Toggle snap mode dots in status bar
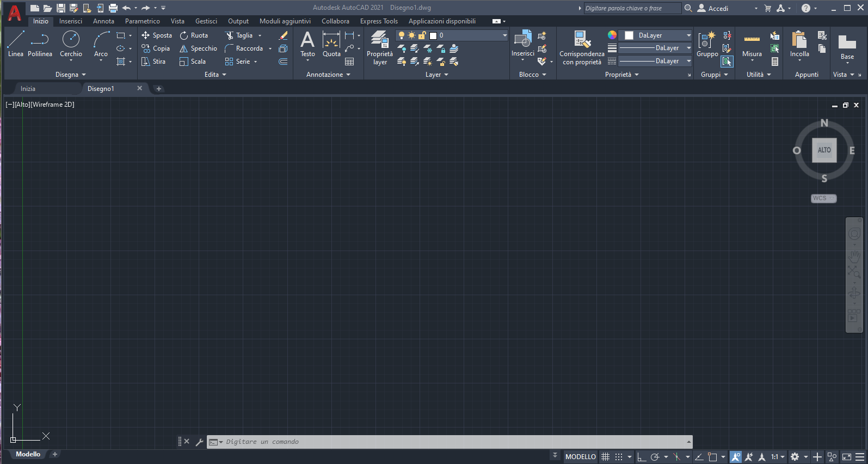Screen dimensions: 868x464 click(x=619, y=457)
